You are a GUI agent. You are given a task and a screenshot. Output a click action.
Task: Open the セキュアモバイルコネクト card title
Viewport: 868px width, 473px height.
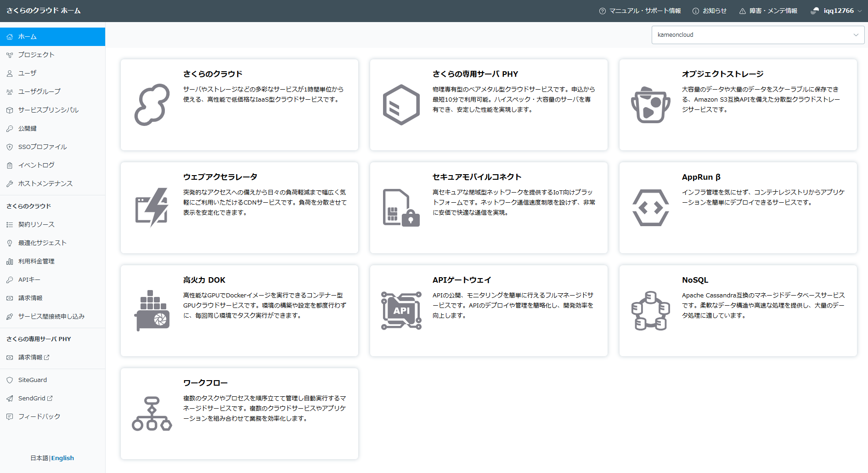477,177
